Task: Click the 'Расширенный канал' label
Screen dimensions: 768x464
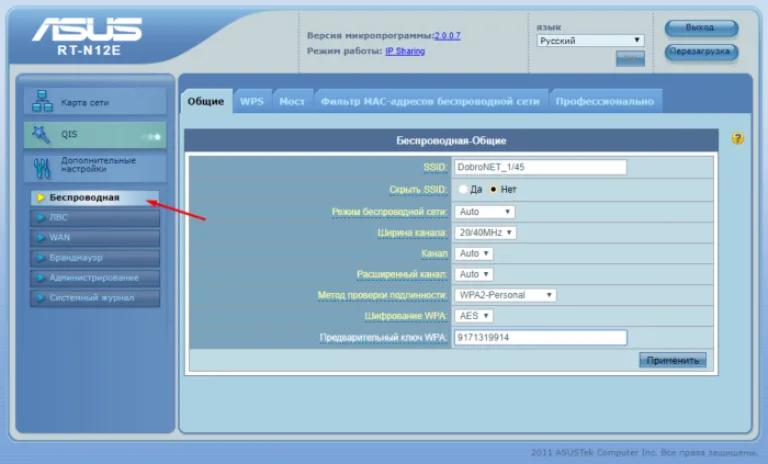Action: pos(402,274)
